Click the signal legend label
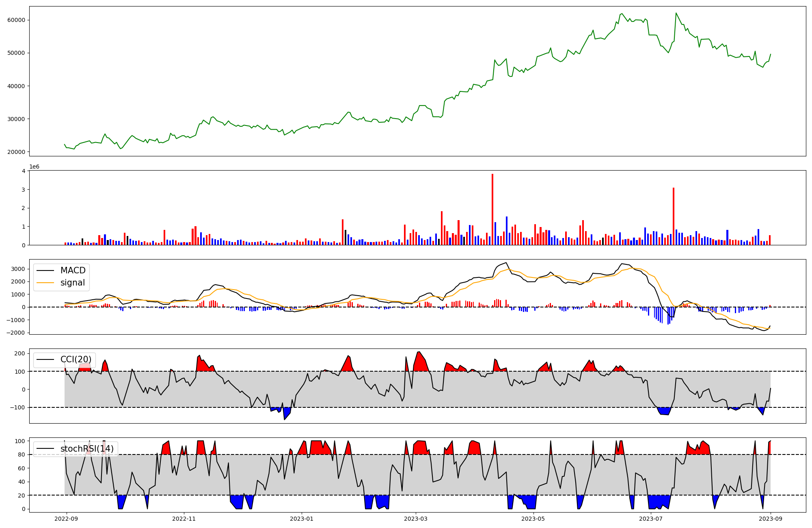This screenshot has height=528, width=812. (x=73, y=283)
